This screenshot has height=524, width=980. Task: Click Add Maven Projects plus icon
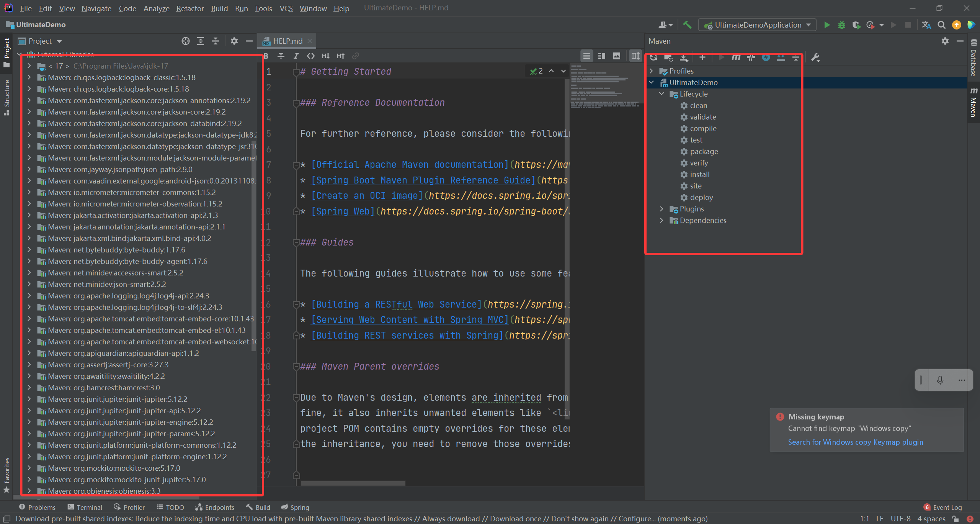click(702, 57)
